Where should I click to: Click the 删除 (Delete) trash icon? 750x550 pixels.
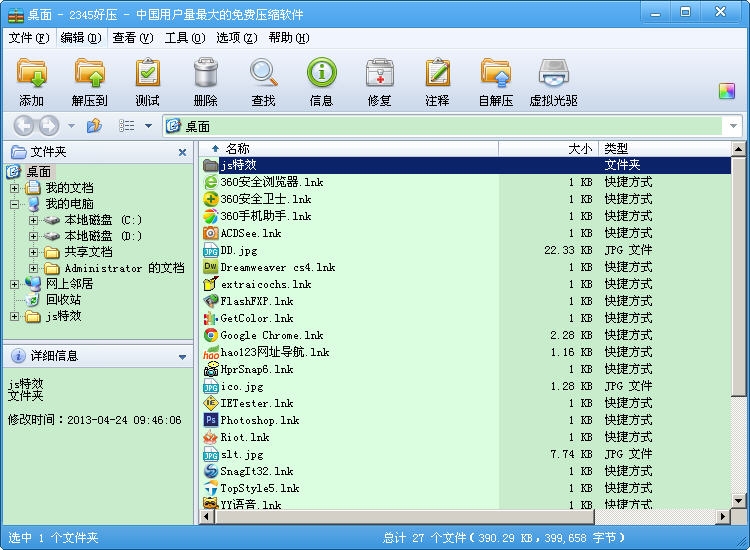206,73
